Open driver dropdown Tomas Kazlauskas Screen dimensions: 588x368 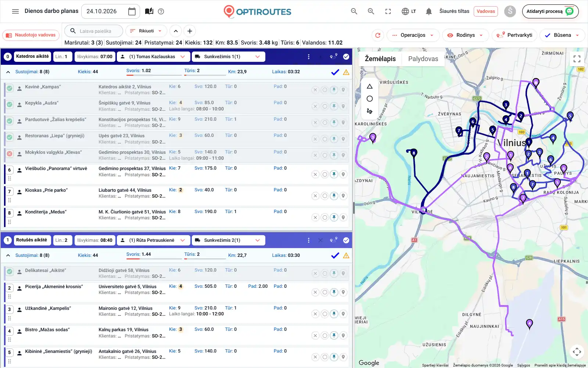tap(154, 57)
